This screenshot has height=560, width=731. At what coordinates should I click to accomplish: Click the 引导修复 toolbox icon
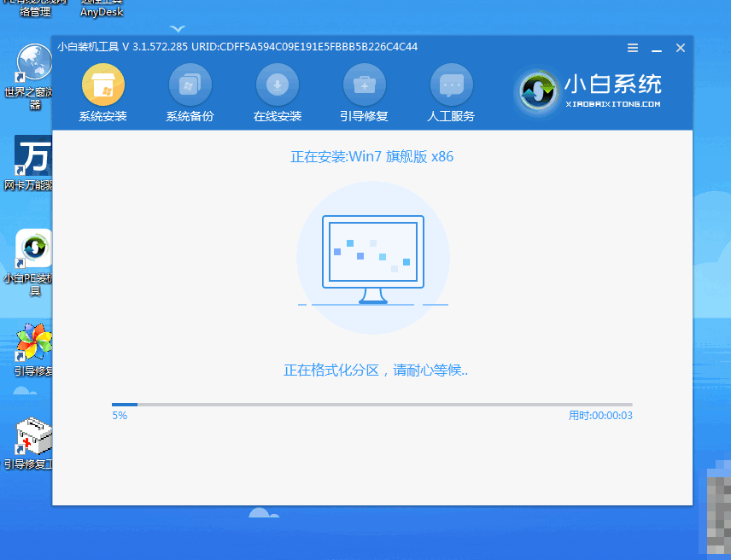(365, 85)
